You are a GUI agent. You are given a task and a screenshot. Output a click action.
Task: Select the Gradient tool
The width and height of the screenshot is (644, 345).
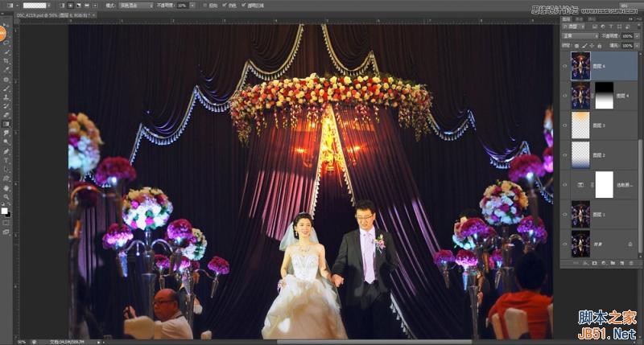click(x=6, y=124)
